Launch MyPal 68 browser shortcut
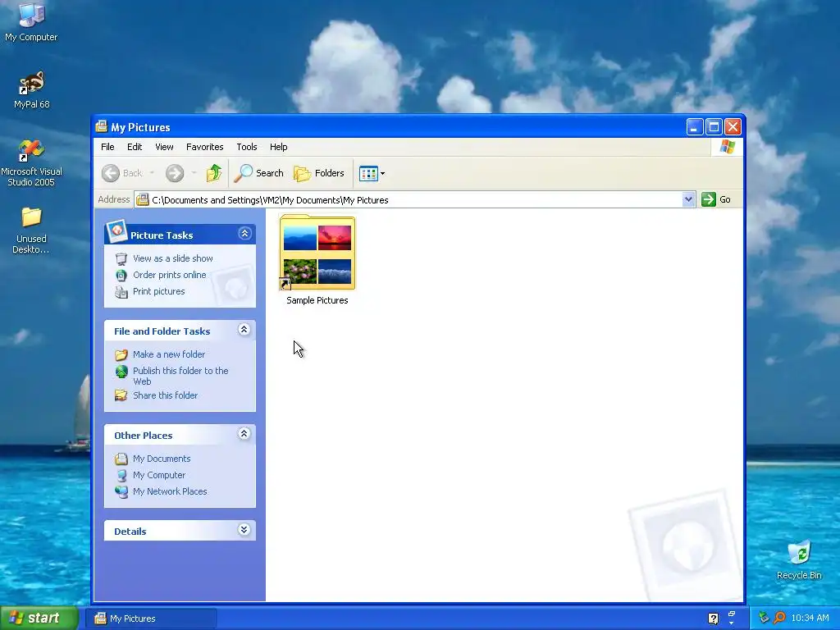Viewport: 840px width, 630px height. tap(31, 89)
